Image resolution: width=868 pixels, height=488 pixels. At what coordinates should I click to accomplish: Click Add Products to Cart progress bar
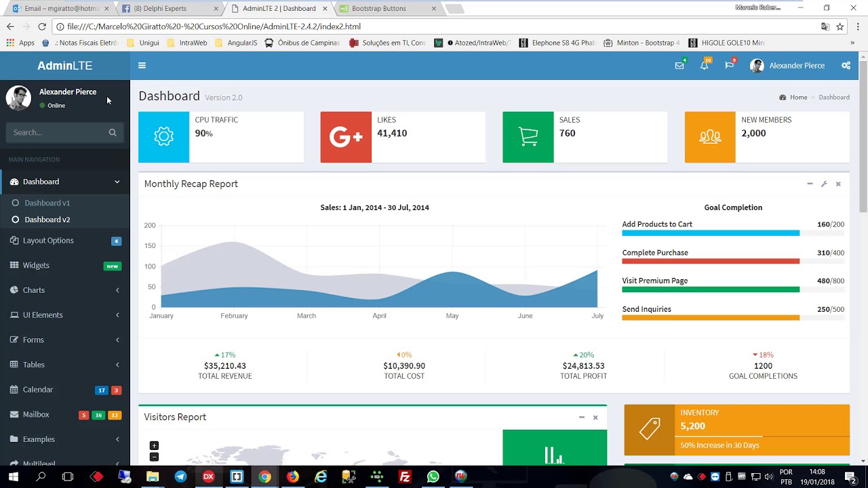click(x=733, y=233)
